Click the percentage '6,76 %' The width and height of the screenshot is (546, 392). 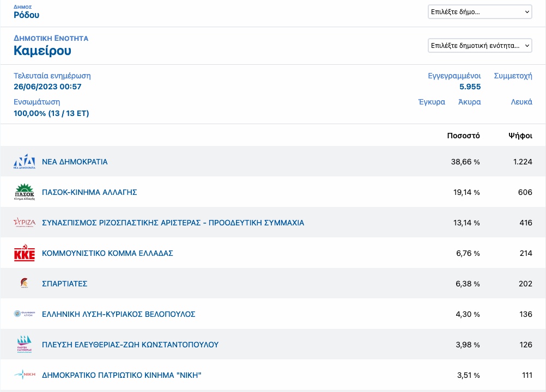coord(468,253)
